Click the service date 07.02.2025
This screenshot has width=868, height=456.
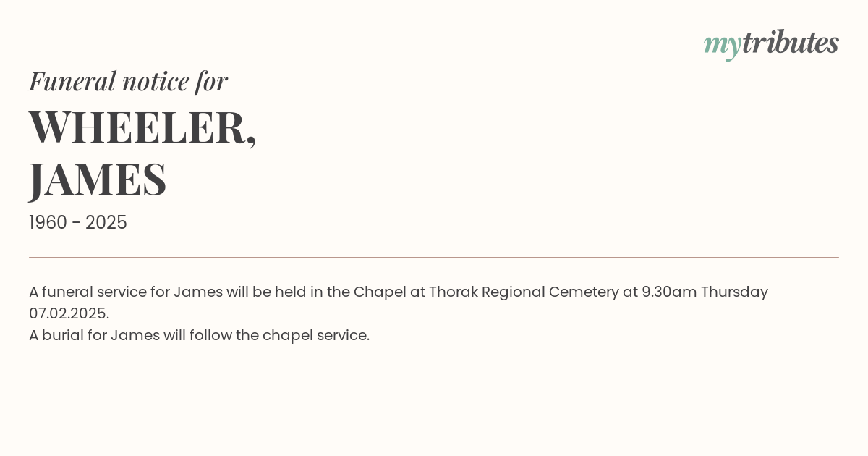coord(69,313)
